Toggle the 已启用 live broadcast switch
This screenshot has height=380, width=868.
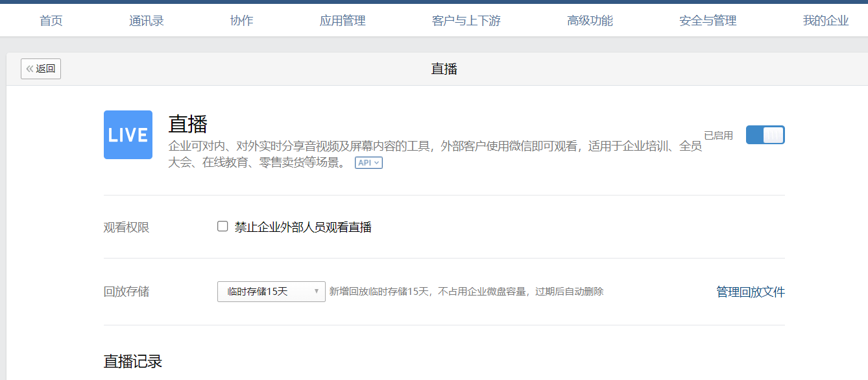point(765,135)
